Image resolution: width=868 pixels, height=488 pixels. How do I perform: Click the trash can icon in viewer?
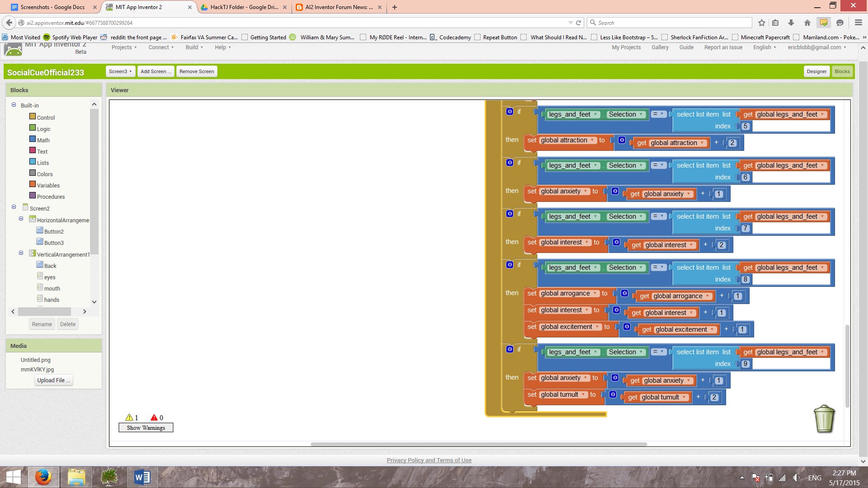pyautogui.click(x=824, y=419)
